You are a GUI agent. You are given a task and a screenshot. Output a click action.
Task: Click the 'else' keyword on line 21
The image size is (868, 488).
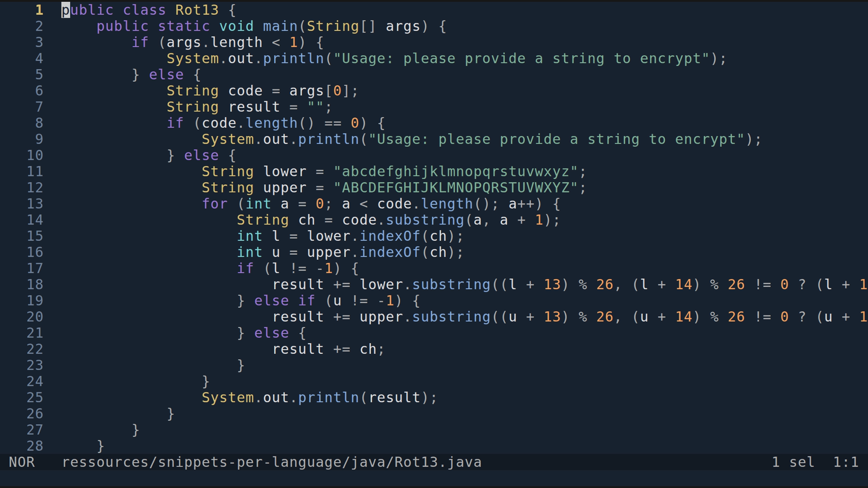[x=271, y=333]
